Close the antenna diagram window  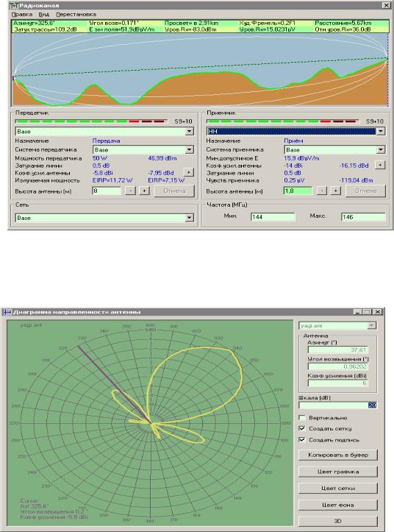click(378, 312)
